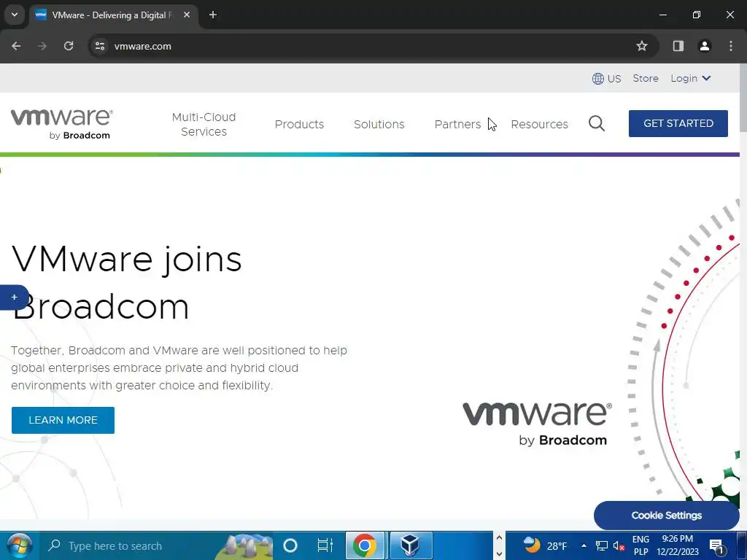Image resolution: width=747 pixels, height=560 pixels.
Task: Open the Solutions menu
Action: point(379,124)
